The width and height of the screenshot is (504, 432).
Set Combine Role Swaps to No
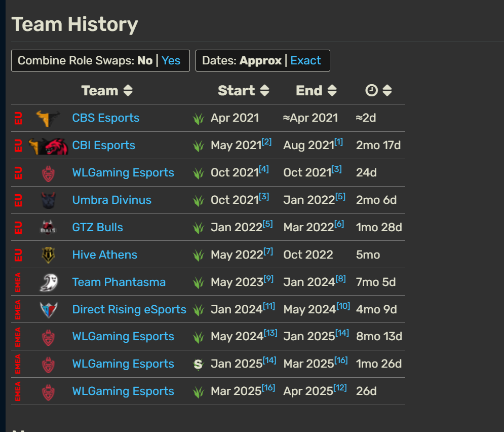(x=145, y=60)
